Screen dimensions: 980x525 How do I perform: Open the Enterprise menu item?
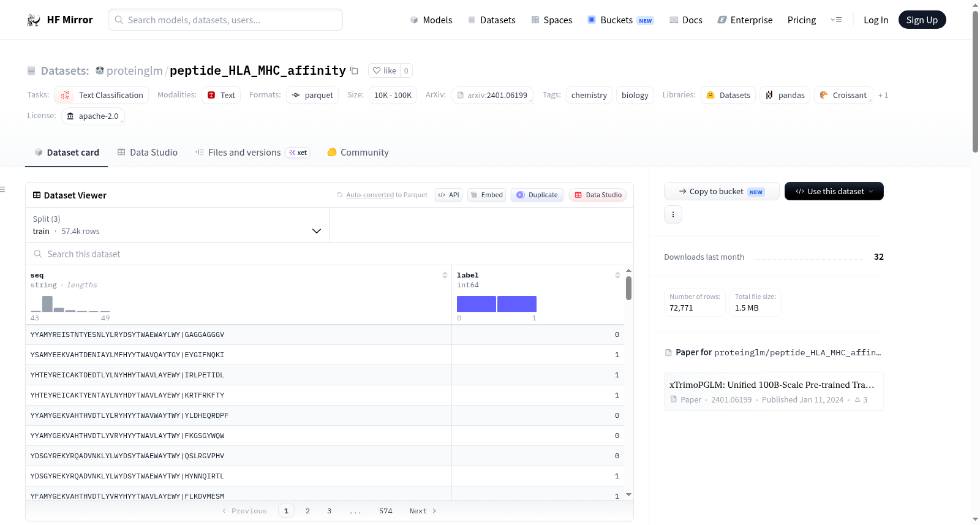pos(745,20)
